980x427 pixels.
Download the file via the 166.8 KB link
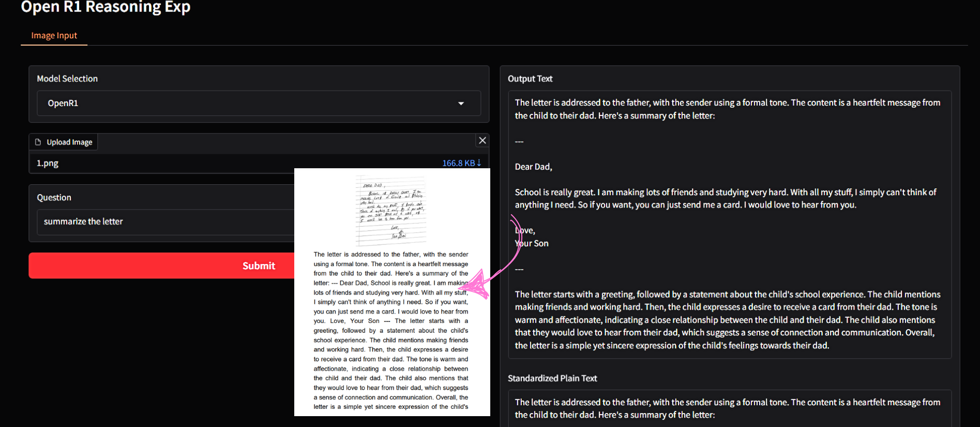pyautogui.click(x=458, y=163)
